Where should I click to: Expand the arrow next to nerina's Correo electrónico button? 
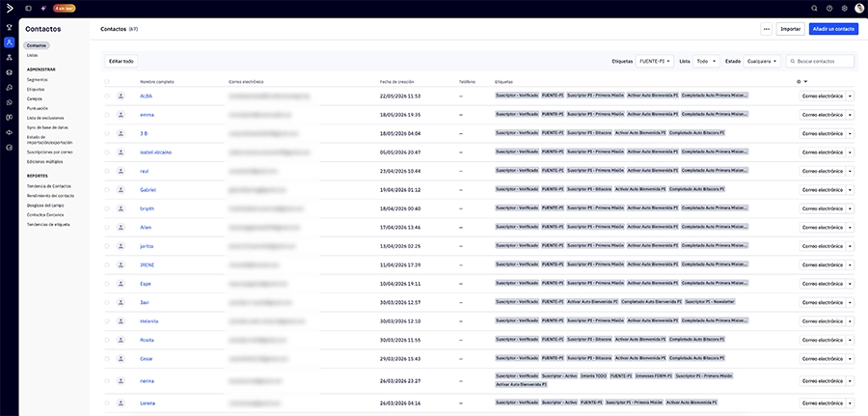850,381
